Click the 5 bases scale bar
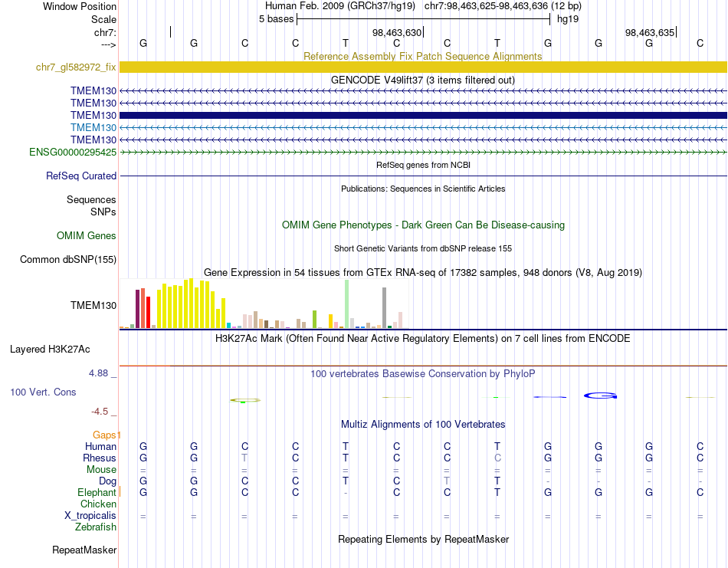This screenshot has height=568, width=728. tap(423, 19)
